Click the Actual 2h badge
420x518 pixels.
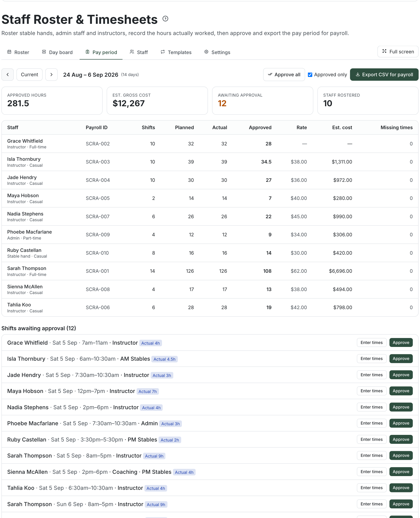pos(170,440)
